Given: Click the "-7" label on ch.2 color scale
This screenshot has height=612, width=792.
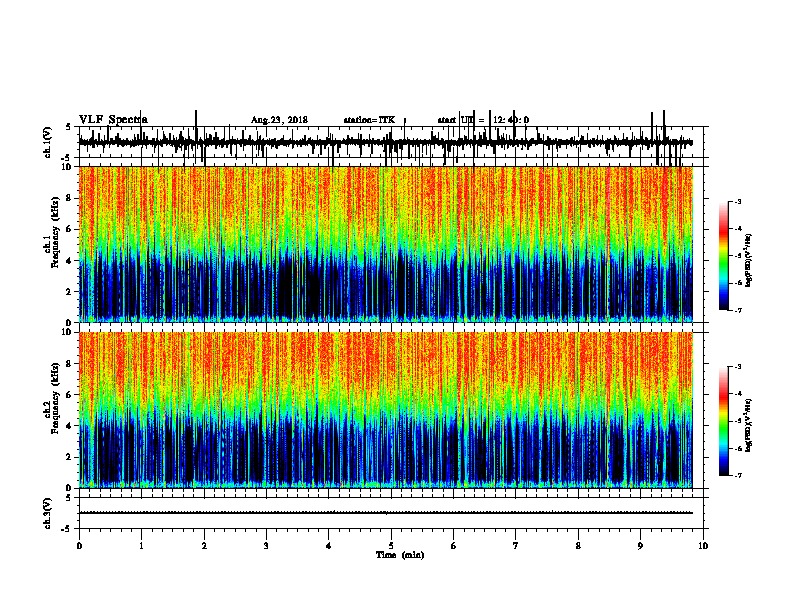Looking at the screenshot, I should 738,476.
